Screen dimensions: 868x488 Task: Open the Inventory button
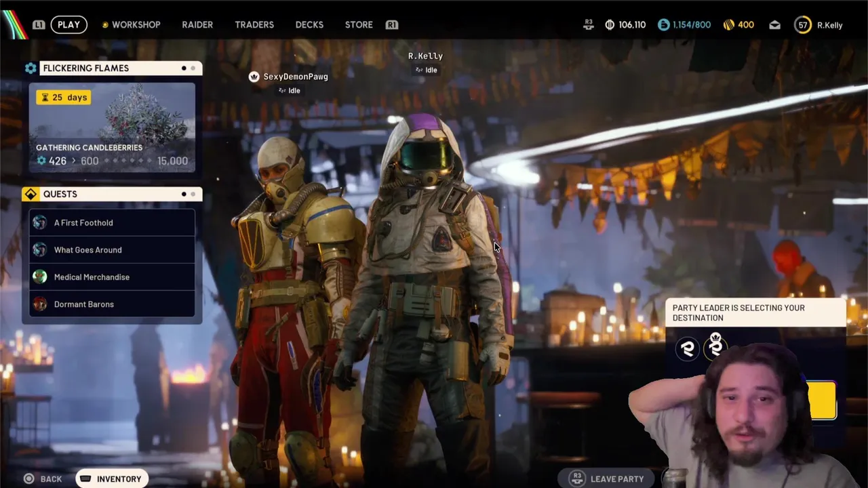click(x=112, y=479)
